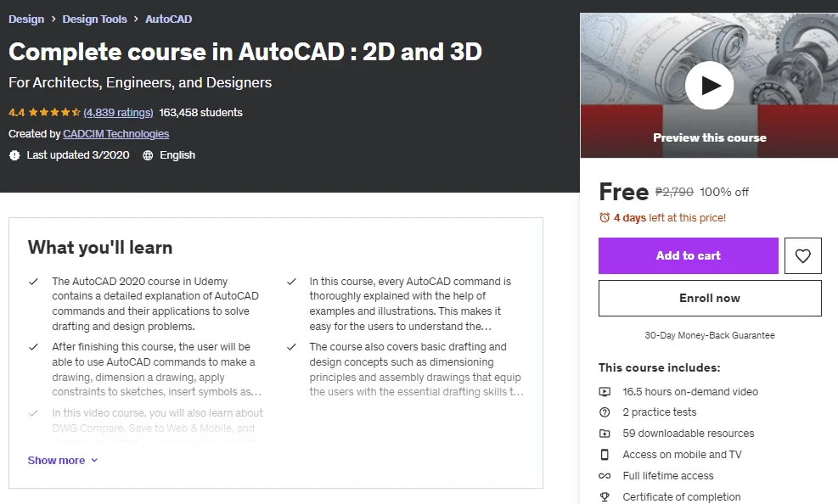Image resolution: width=838 pixels, height=504 pixels.
Task: Click '59 downloadable resources' text
Action: click(689, 434)
